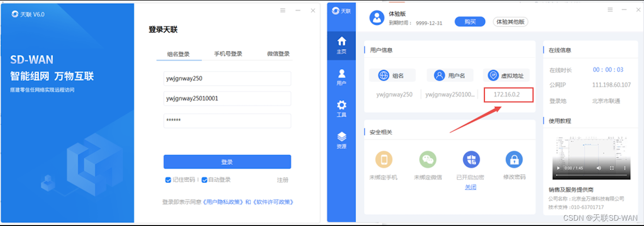Select virtual address 172.16.0.2
644x226 pixels.
[x=507, y=95]
